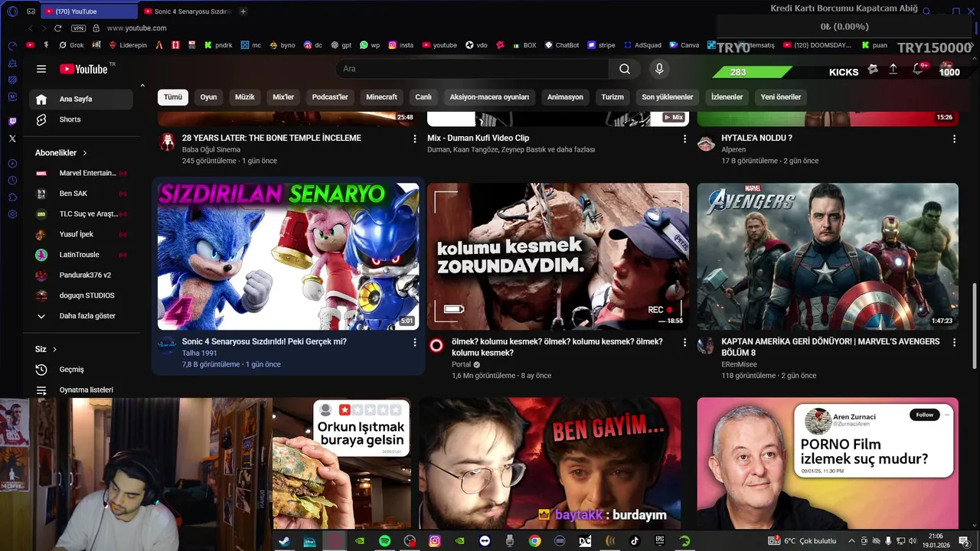Image resolution: width=980 pixels, height=551 pixels.
Task: Collapse the sidebar with the small up arrow
Action: (142, 86)
